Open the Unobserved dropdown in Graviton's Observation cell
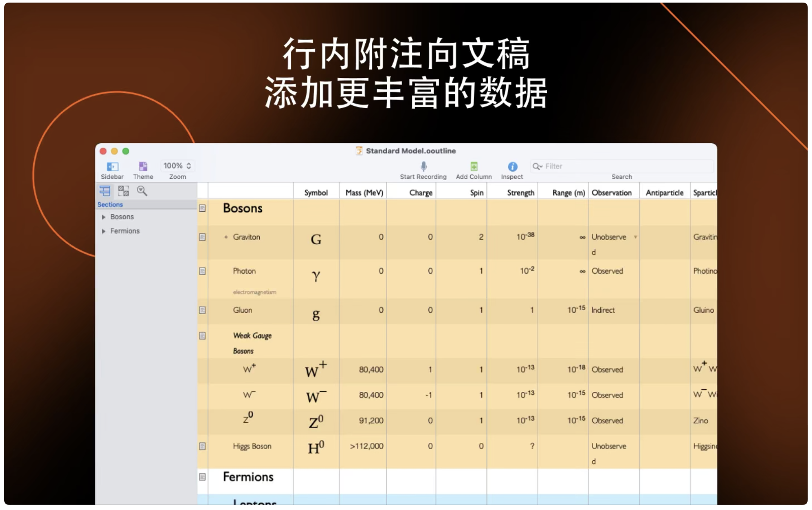 tap(636, 237)
